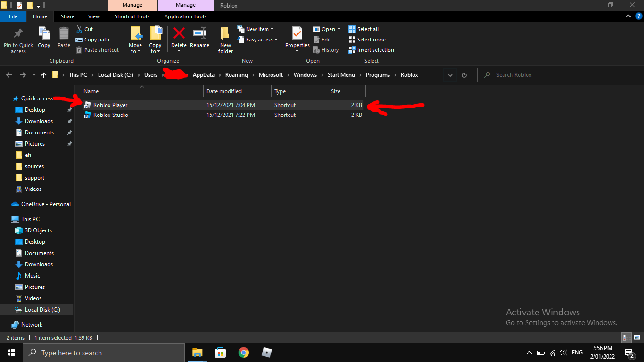This screenshot has width=644, height=362.
Task: Click the ribbon Help icon
Action: click(638, 16)
